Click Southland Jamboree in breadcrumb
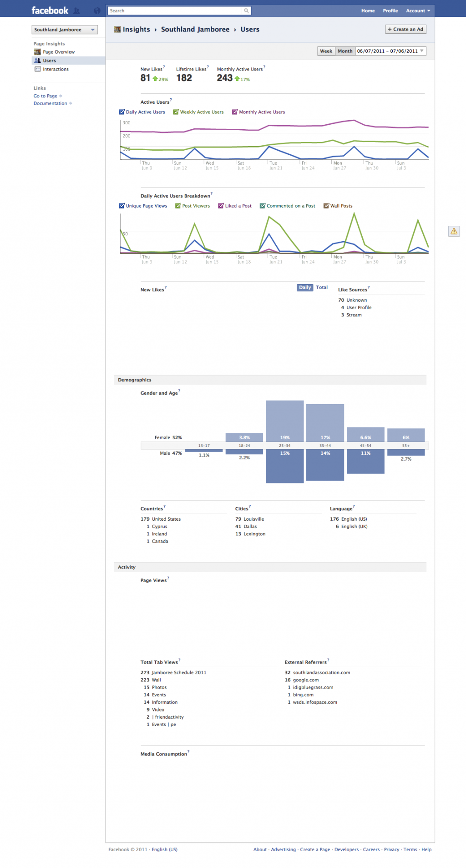Screen dimensions: 466x868 (195, 29)
